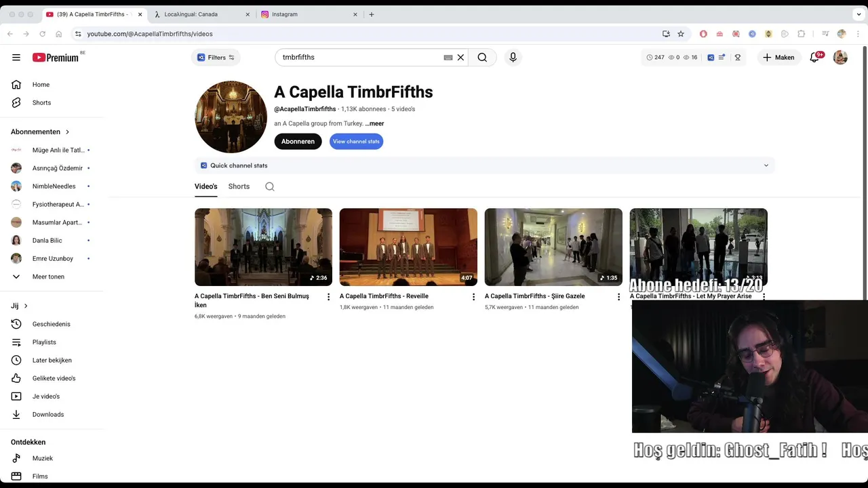
Task: Click the browser home button
Action: [59, 34]
